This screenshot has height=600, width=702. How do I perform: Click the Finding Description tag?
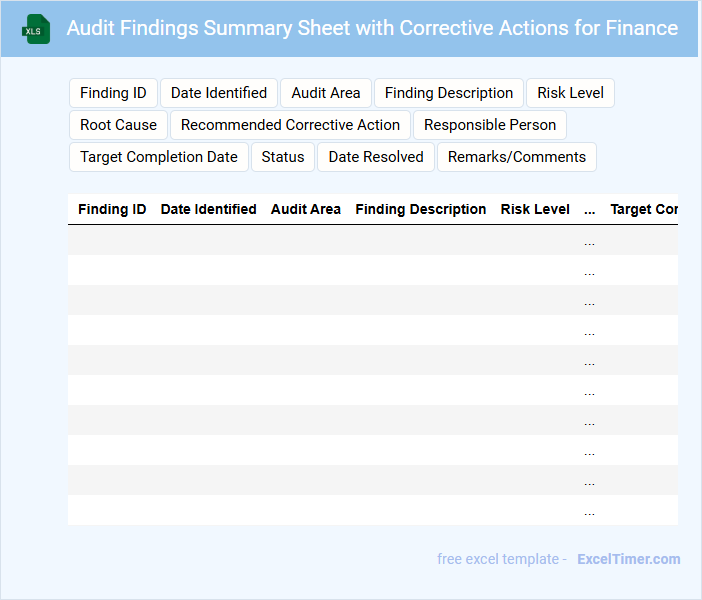tap(449, 93)
